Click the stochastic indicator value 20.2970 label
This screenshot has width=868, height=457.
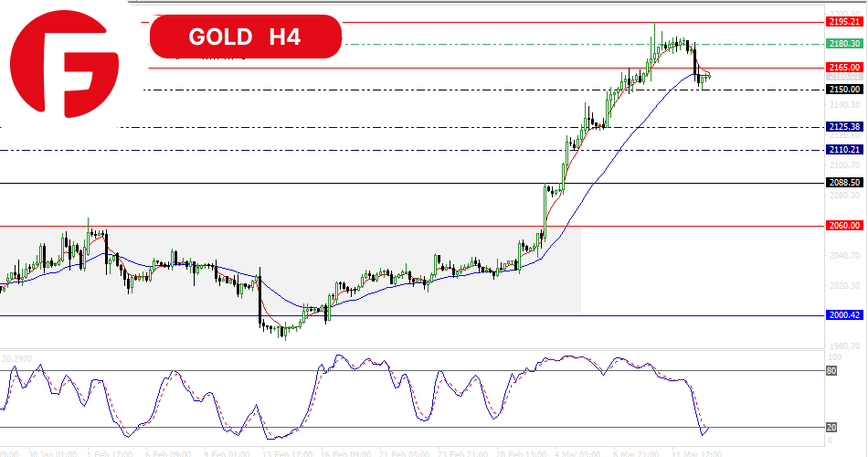pyautogui.click(x=20, y=358)
